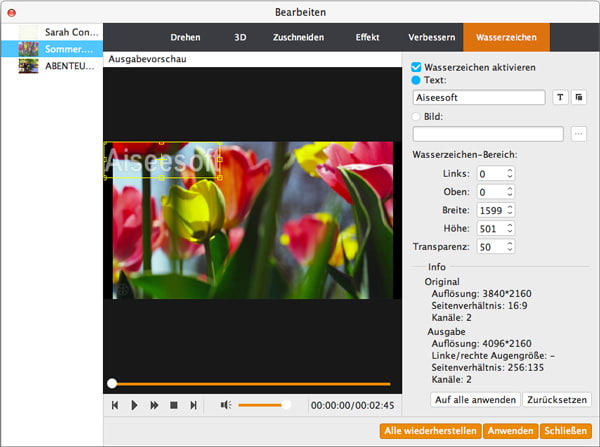Click the Alle wiederherstellen button
Image resolution: width=600 pixels, height=447 pixels.
pyautogui.click(x=430, y=431)
